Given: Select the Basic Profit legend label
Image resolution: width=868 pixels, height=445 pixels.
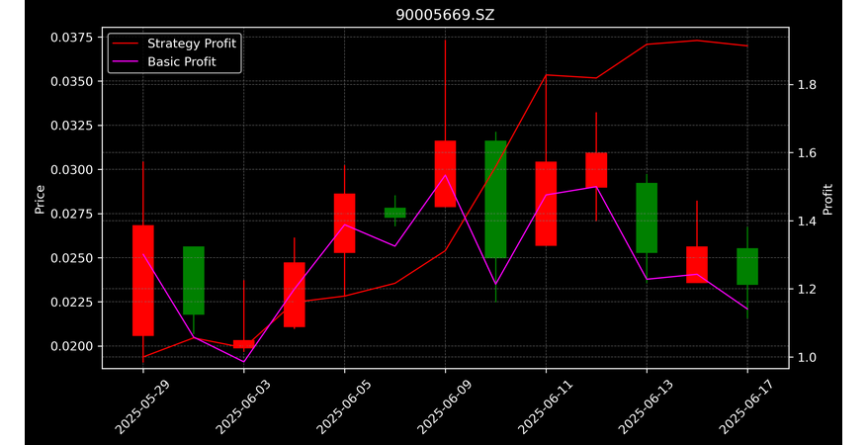Looking at the screenshot, I should click(182, 61).
